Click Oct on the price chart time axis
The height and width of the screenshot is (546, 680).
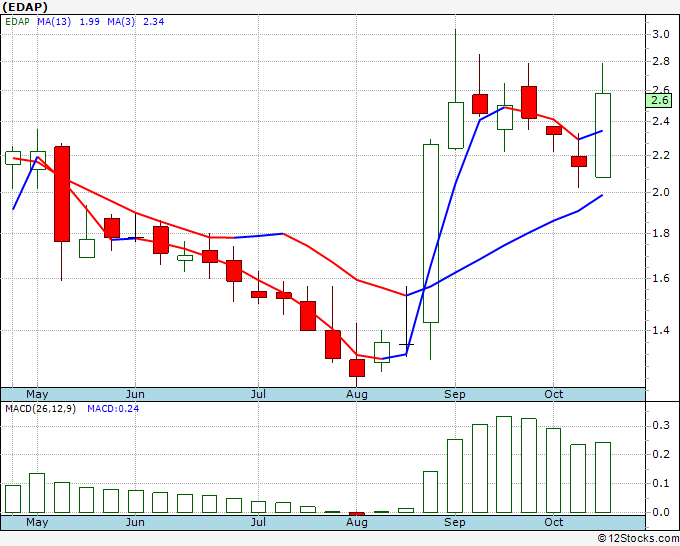pos(553,394)
